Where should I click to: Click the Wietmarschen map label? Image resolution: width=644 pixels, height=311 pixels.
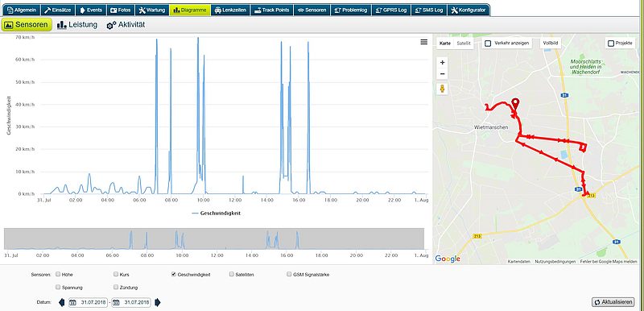491,127
